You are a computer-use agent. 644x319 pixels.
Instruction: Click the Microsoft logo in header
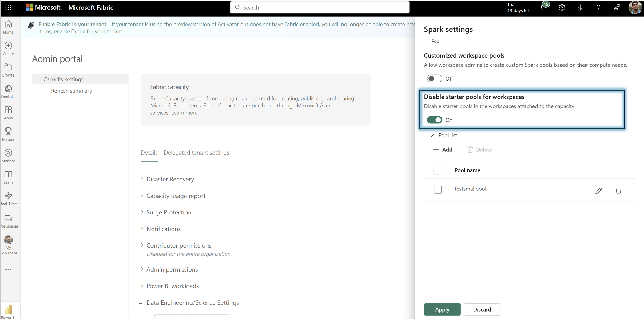tap(43, 7)
